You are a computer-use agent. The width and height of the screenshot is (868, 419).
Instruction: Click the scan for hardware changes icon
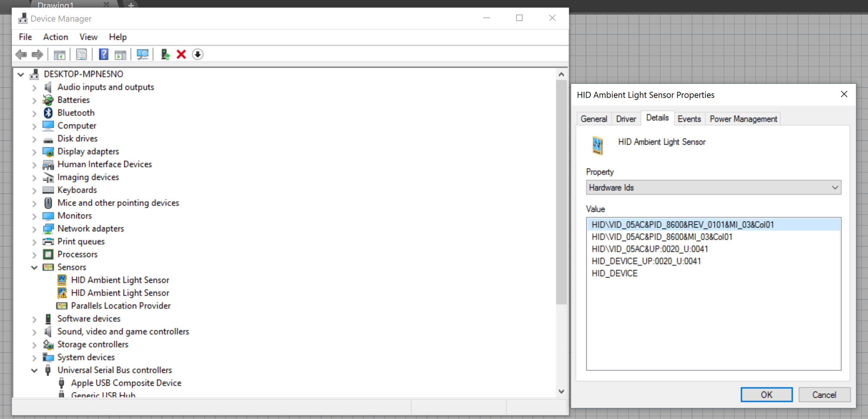point(142,54)
